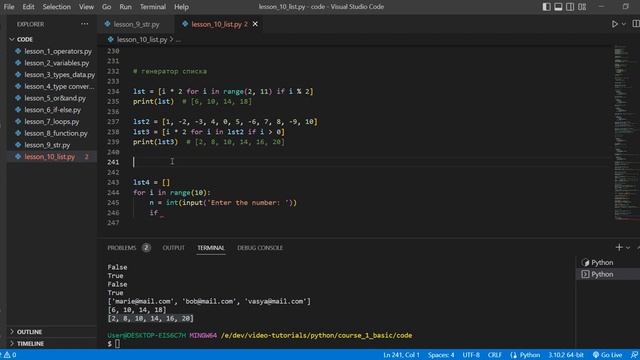Click line number 244 in gutter
Screen dimensions: 640x360
pyautogui.click(x=113, y=193)
